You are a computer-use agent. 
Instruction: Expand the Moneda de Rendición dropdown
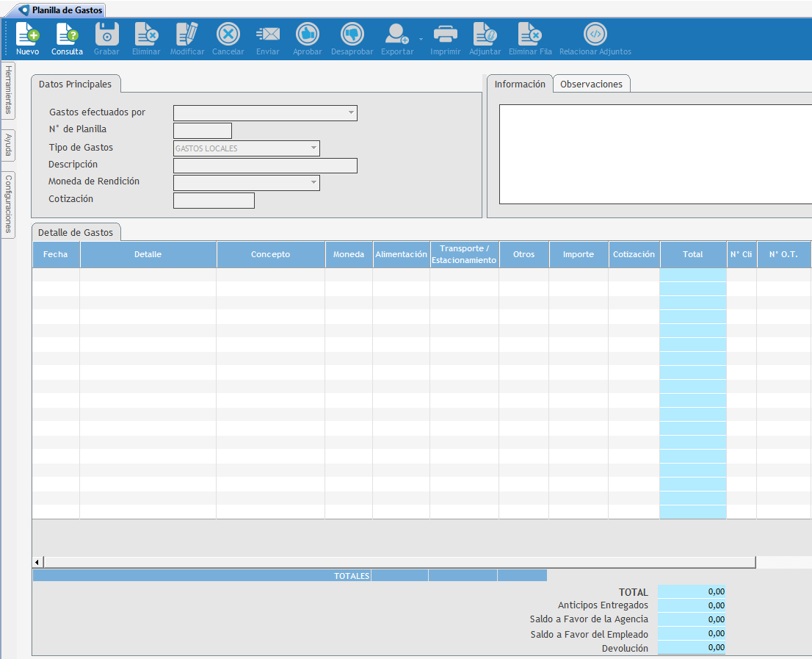point(314,182)
